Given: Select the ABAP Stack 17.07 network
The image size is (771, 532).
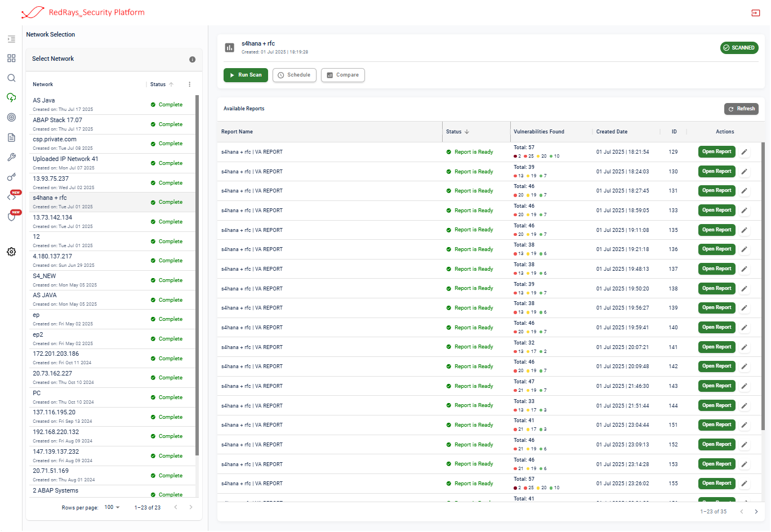Looking at the screenshot, I should coord(112,124).
